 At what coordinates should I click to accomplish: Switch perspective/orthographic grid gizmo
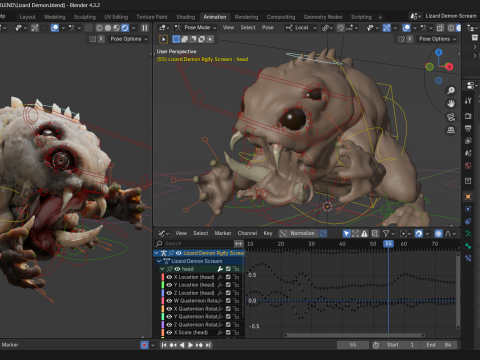point(451,130)
